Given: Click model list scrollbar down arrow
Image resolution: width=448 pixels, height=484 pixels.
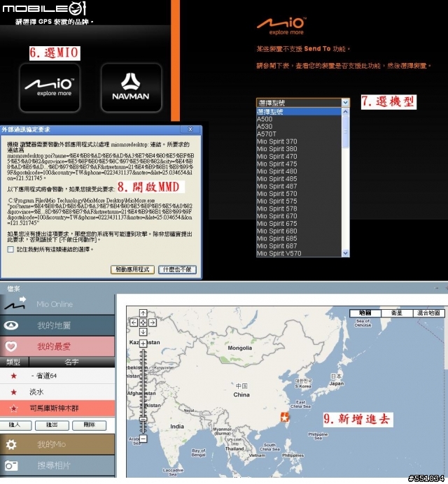Looking at the screenshot, I should click(345, 253).
